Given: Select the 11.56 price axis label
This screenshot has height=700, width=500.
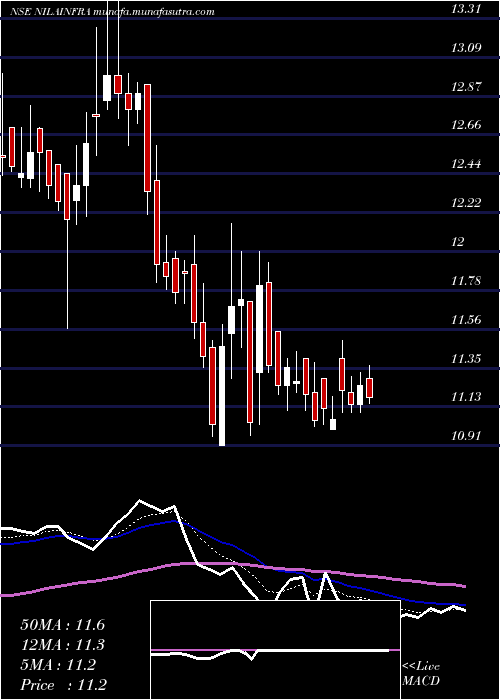Looking at the screenshot, I should [x=466, y=320].
